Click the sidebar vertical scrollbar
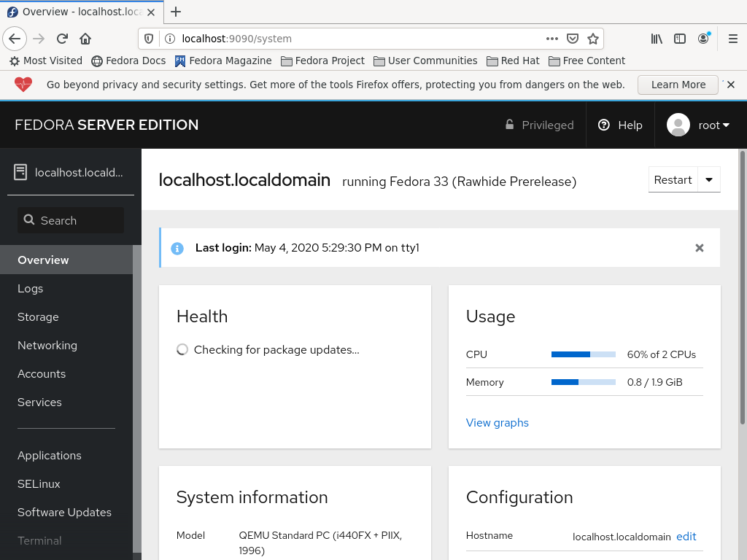747x560 pixels. (137, 399)
